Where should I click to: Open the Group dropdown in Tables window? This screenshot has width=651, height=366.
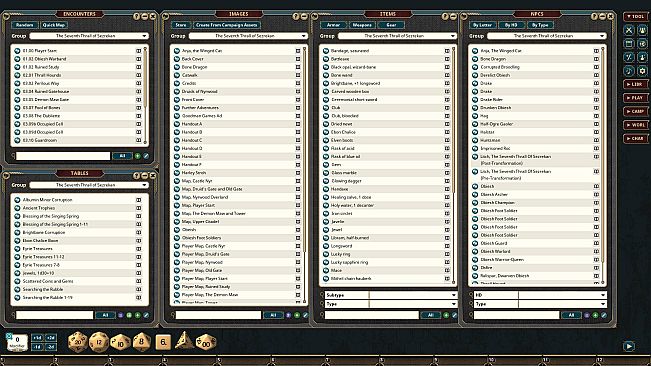[89, 185]
